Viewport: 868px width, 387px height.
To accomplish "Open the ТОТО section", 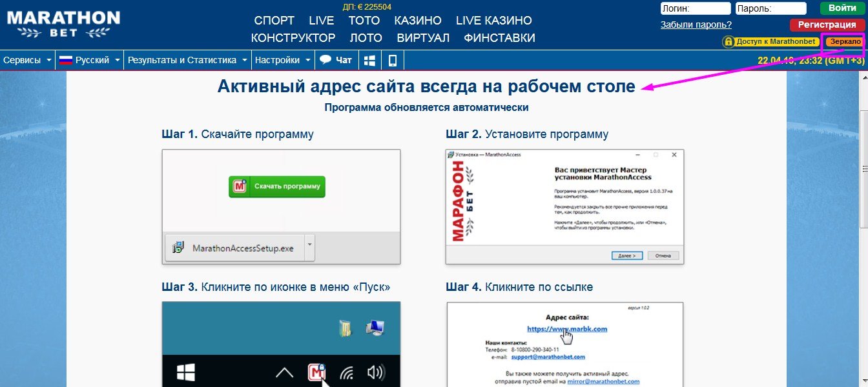I will 364,21.
